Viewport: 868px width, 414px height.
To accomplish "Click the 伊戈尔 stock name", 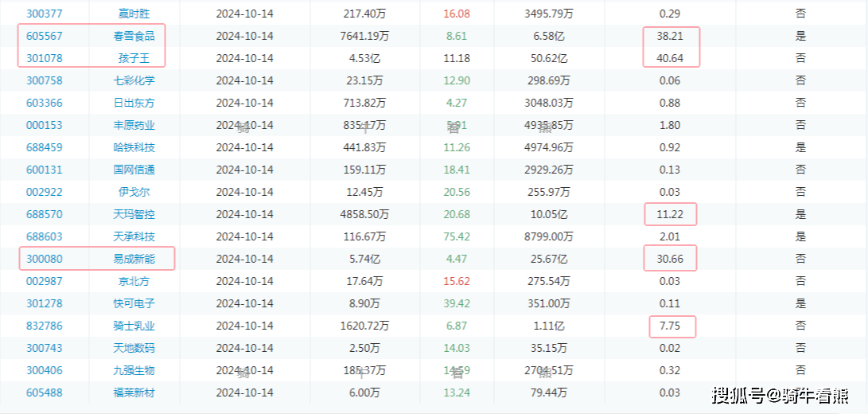I will click(134, 192).
